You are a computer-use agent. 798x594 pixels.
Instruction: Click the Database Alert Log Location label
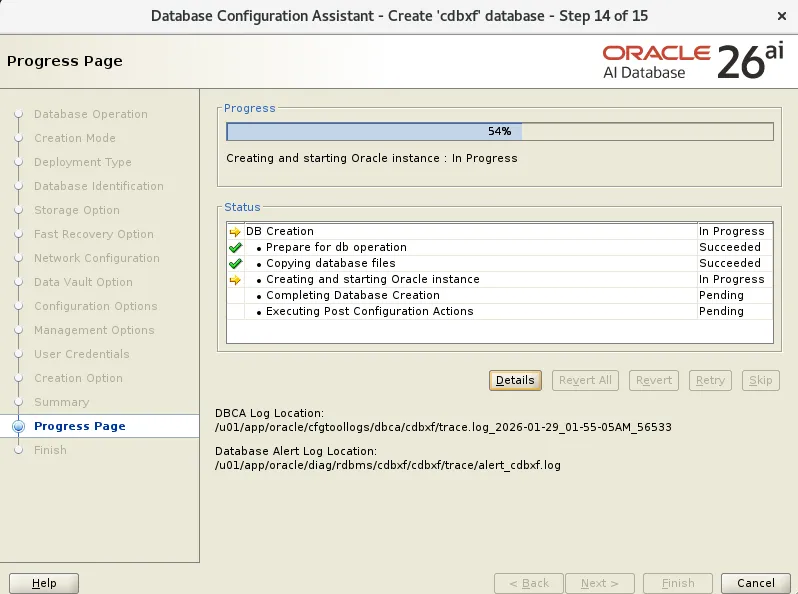[296, 451]
